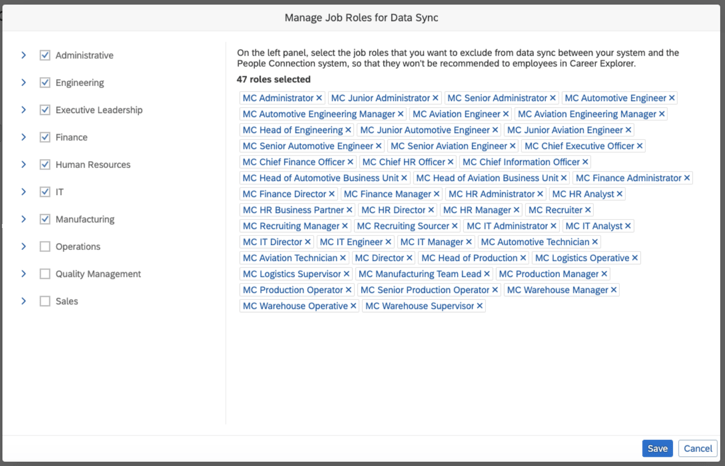Uncheck the Administrative checkbox
Screen dimensions: 725x466
45,55
